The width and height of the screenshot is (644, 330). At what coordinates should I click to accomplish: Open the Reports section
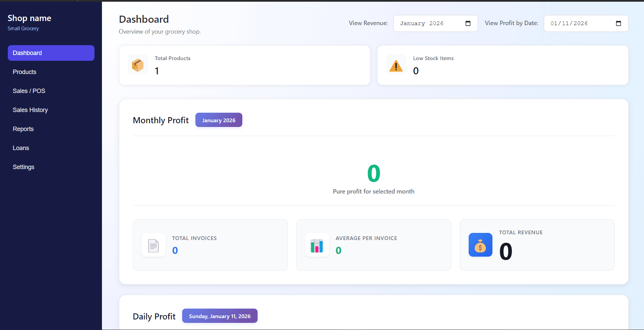coord(51,129)
